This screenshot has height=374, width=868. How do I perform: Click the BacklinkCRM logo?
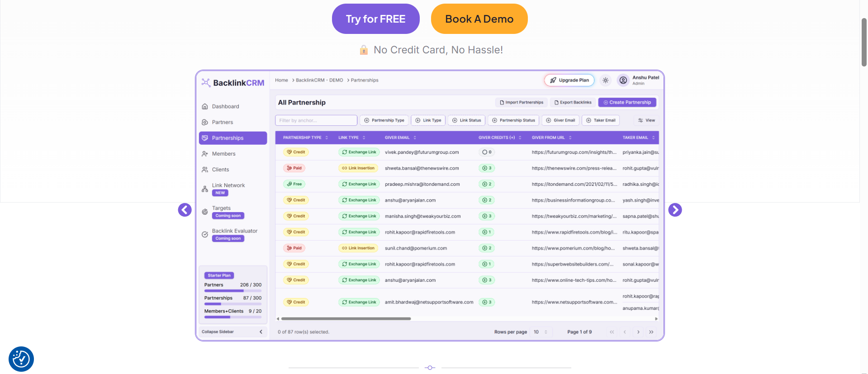(x=233, y=83)
